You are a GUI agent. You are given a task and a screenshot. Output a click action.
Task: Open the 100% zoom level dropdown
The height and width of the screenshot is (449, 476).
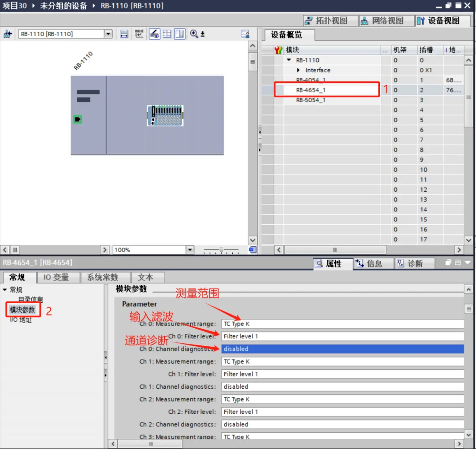(190, 250)
